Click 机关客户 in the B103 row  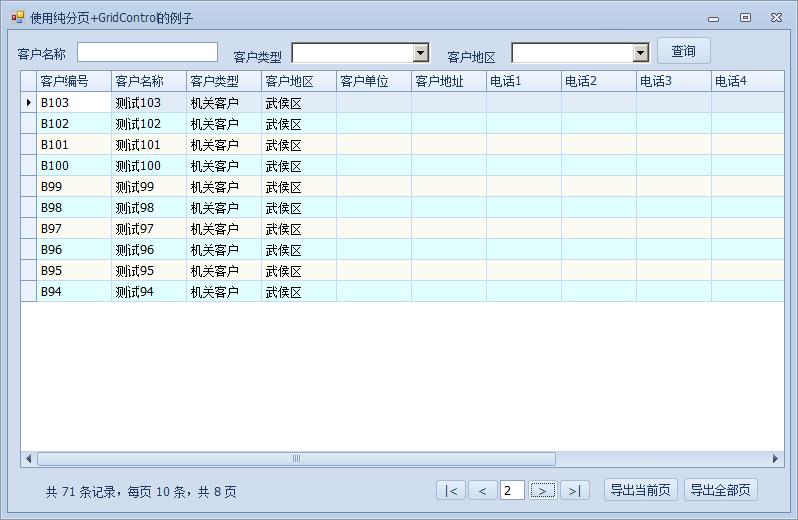pos(224,103)
